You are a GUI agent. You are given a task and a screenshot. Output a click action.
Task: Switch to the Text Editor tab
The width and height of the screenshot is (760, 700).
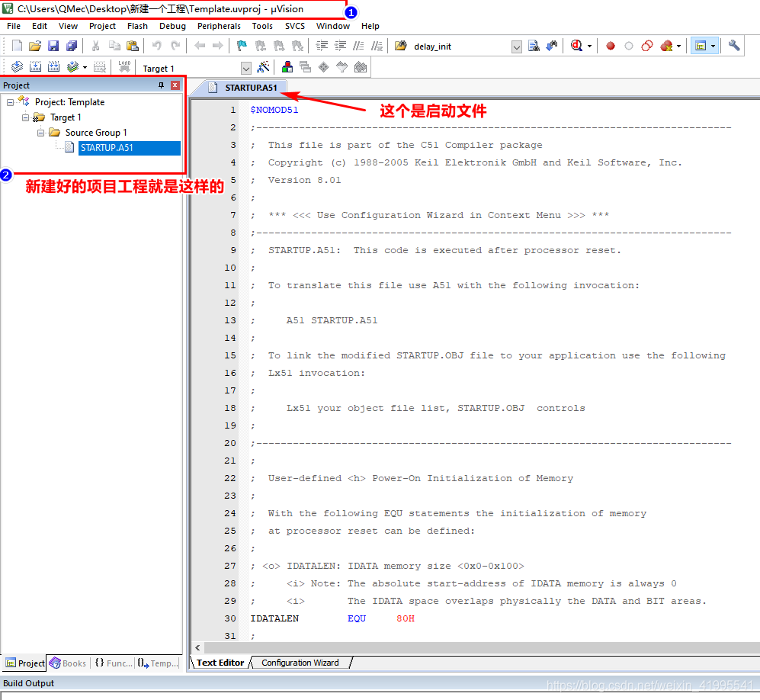(x=220, y=663)
